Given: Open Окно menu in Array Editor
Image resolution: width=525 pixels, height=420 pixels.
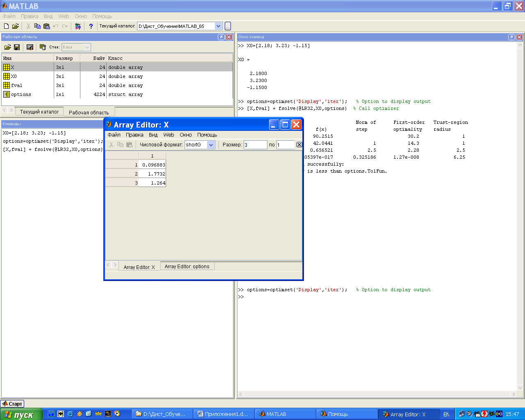Looking at the screenshot, I should [x=186, y=135].
